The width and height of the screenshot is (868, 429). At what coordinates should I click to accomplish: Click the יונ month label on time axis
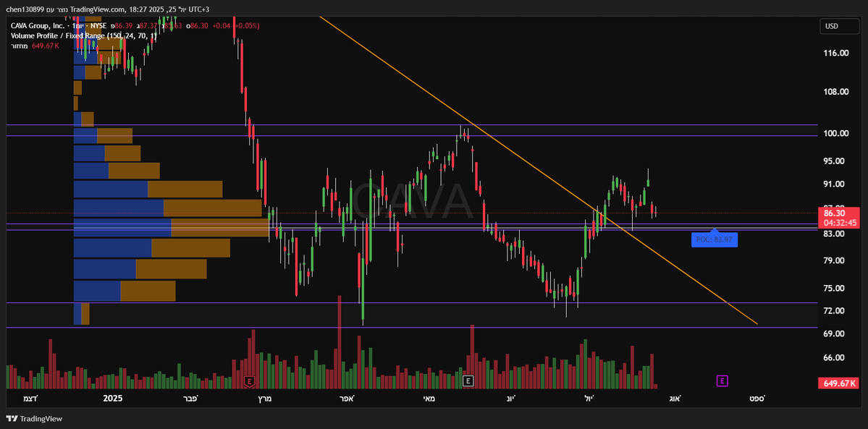click(x=511, y=398)
